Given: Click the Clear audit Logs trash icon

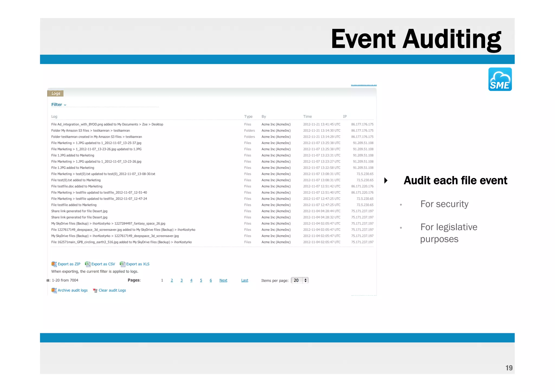Looking at the screenshot, I should [x=95, y=290].
